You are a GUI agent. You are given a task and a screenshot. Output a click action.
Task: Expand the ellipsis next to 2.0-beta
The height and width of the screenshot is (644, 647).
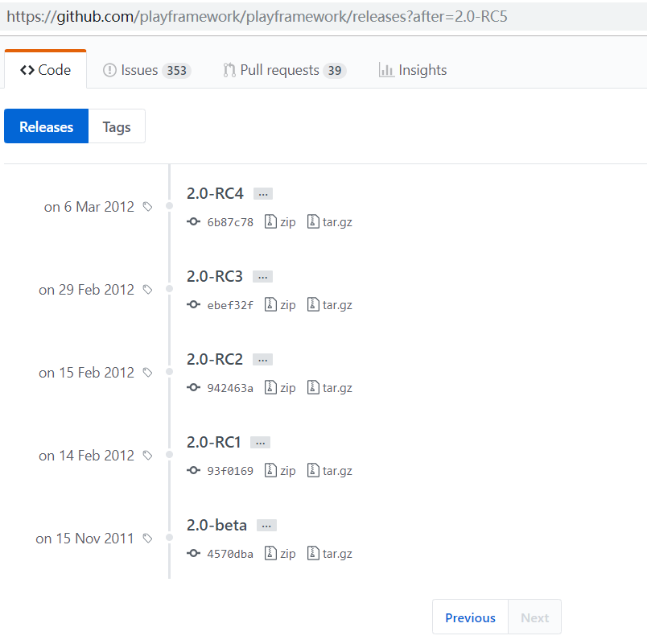click(x=266, y=526)
